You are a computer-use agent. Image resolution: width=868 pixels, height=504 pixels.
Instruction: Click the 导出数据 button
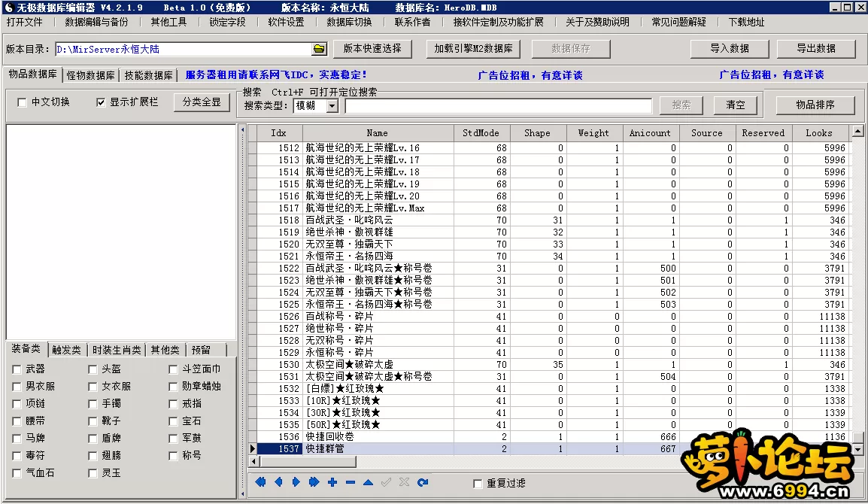[816, 49]
